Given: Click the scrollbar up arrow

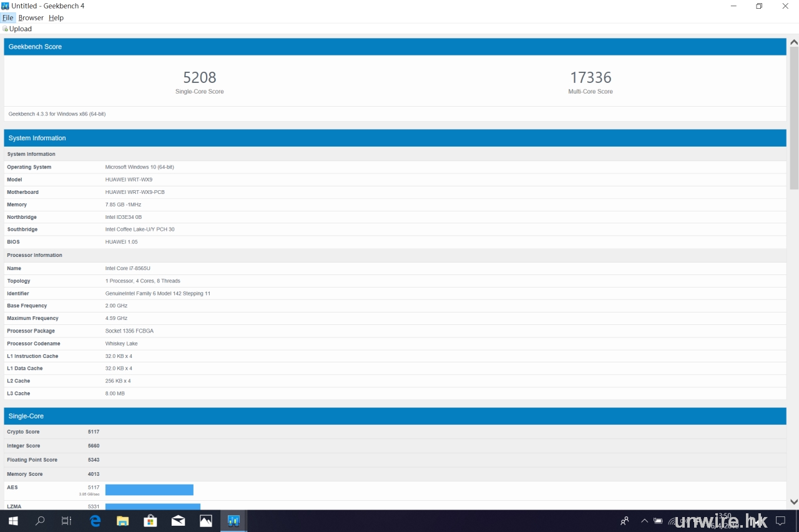Looking at the screenshot, I should pos(793,42).
